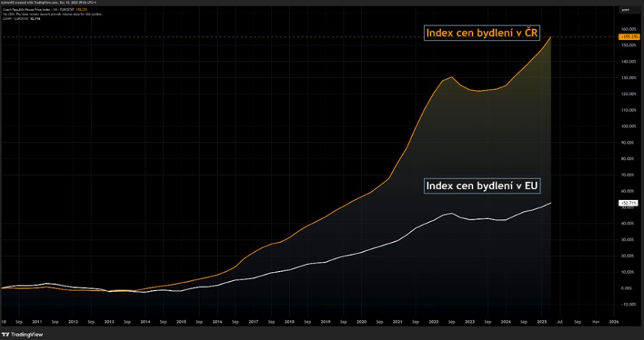Click the orange +155.25% price label

[630, 37]
